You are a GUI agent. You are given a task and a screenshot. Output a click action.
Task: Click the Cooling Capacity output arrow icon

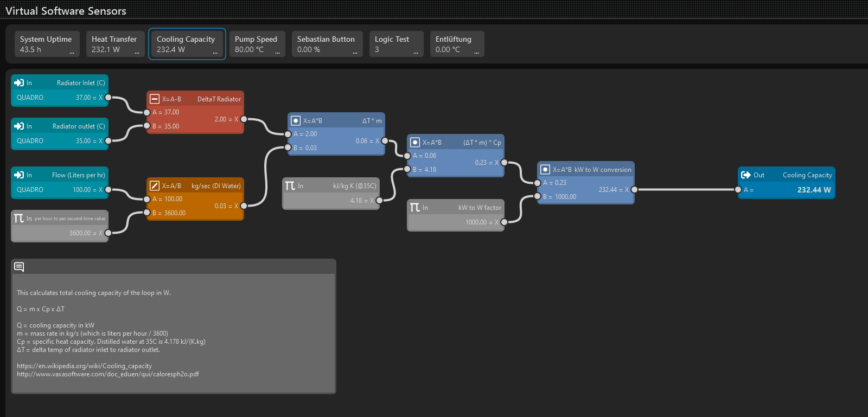click(746, 175)
